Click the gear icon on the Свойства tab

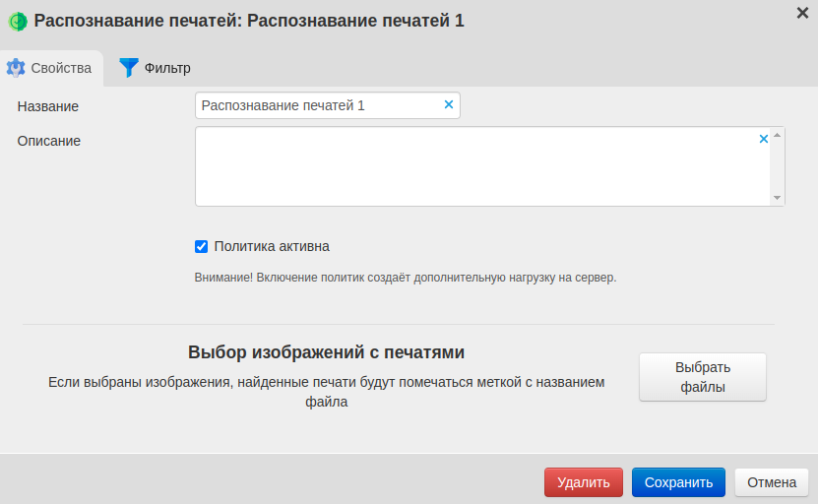pos(16,68)
